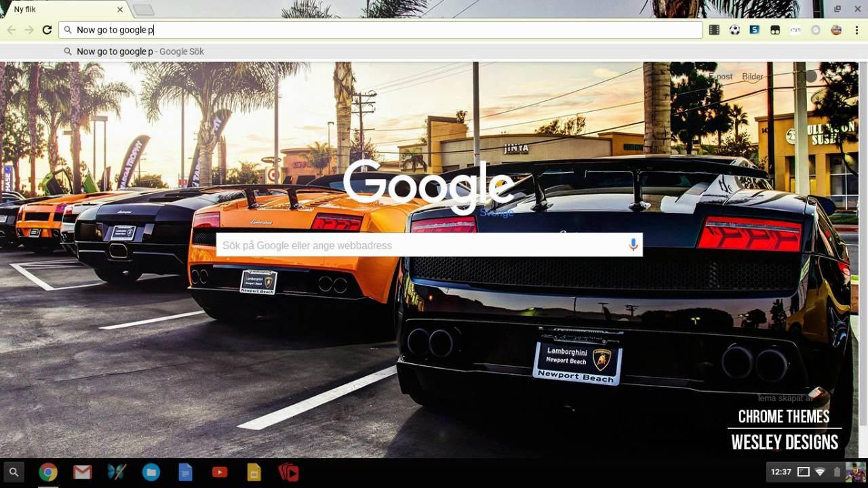Open the Bilder link

point(753,77)
